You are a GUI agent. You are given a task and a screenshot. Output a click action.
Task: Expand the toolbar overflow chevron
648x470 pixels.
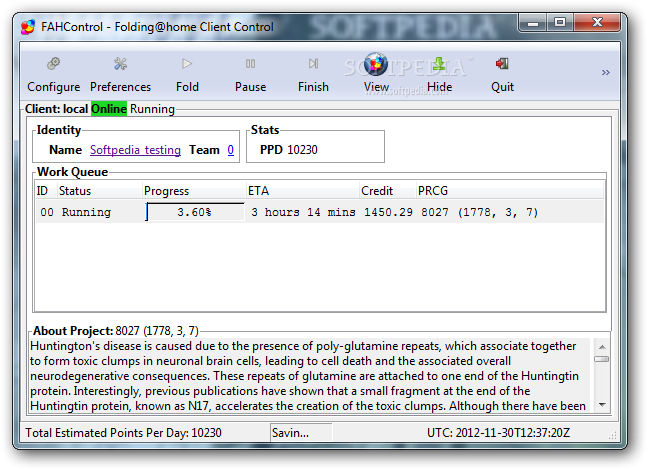pos(605,73)
